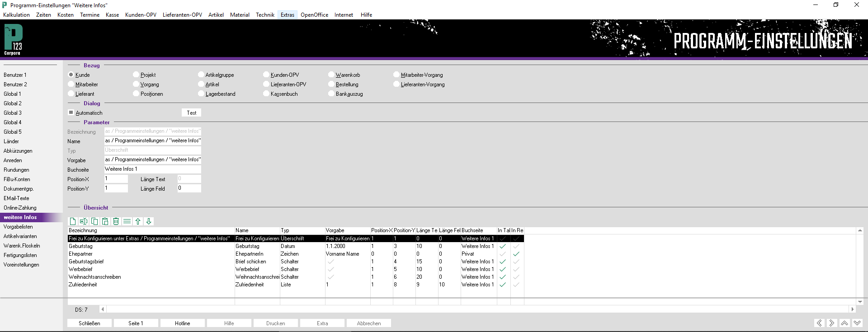Open the Kunden-OPV menu

pos(141,15)
